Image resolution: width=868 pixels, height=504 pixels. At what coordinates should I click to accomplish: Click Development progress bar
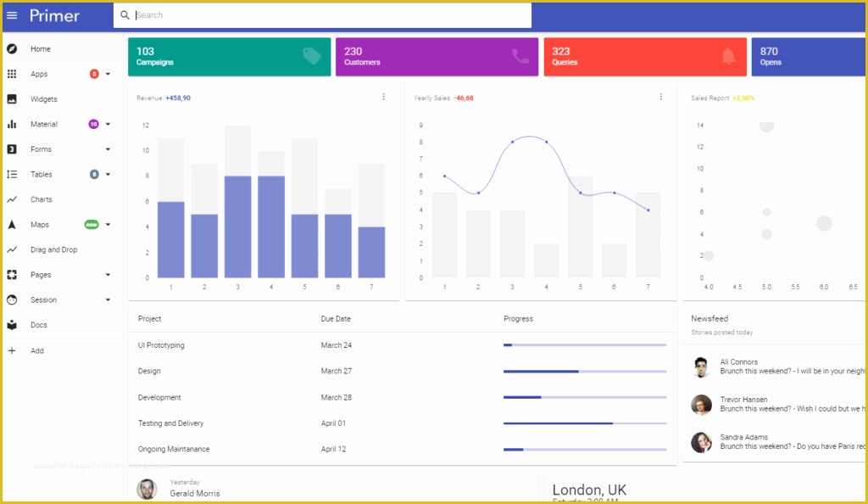click(x=585, y=397)
